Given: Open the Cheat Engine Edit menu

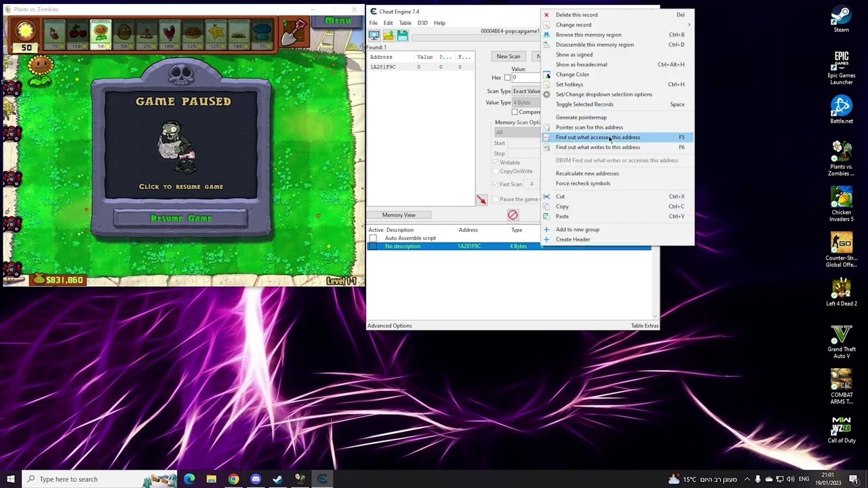Looking at the screenshot, I should pyautogui.click(x=388, y=23).
